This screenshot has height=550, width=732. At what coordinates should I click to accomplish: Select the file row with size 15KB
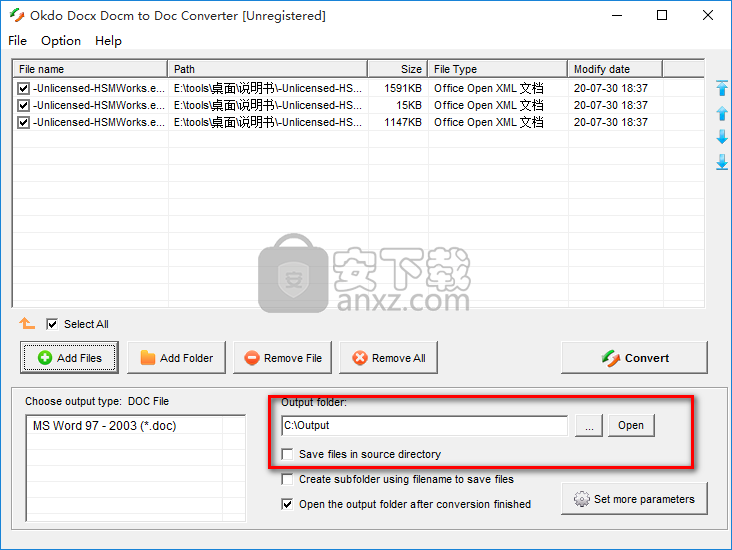[x=359, y=106]
